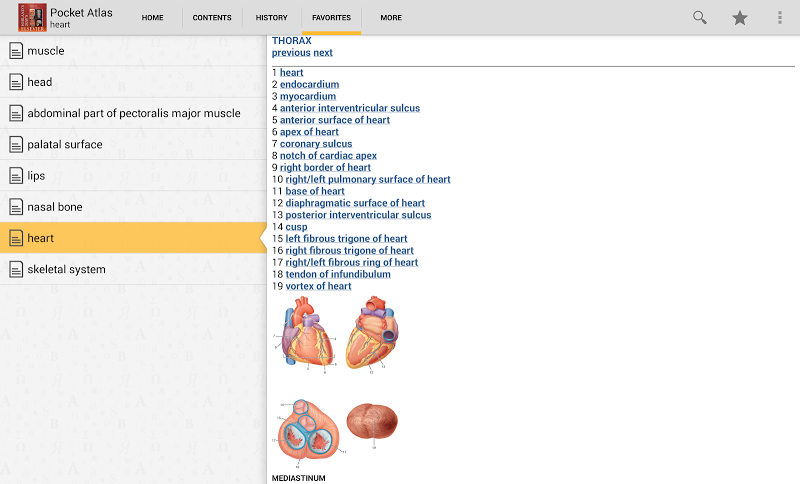Open the myocardium link
This screenshot has height=484, width=800.
point(308,96)
